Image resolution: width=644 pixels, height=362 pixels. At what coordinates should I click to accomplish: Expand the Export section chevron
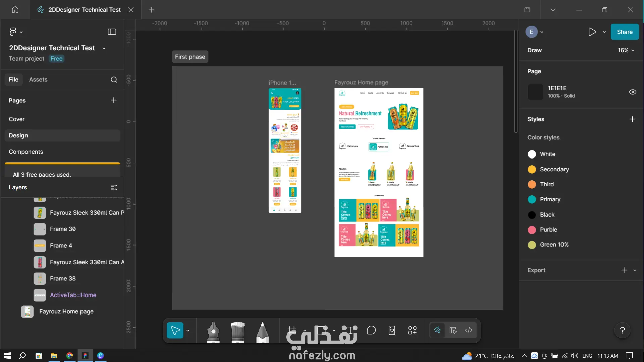[x=635, y=270]
